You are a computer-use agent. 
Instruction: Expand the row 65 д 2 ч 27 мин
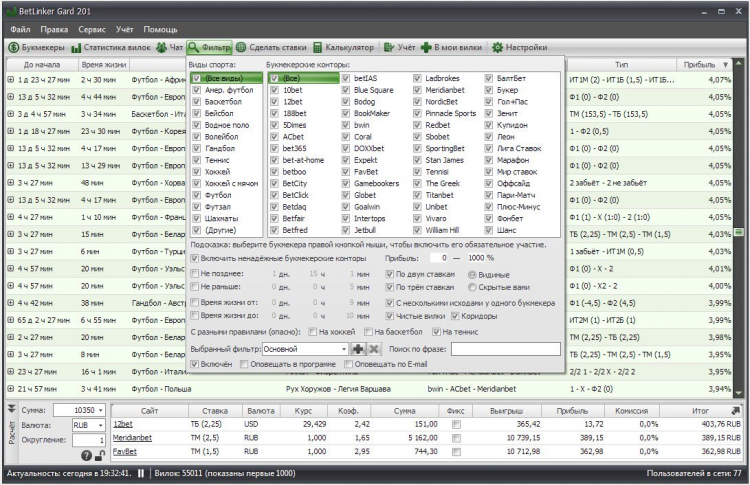point(11,320)
